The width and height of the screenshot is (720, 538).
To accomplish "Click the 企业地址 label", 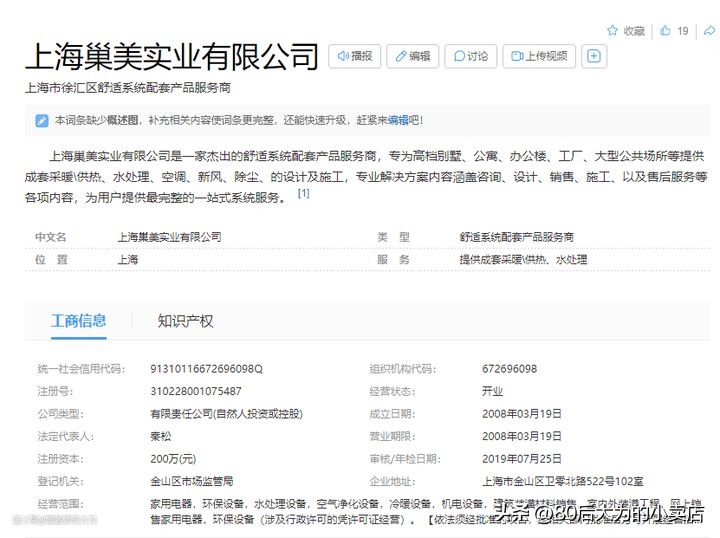I will click(392, 481).
